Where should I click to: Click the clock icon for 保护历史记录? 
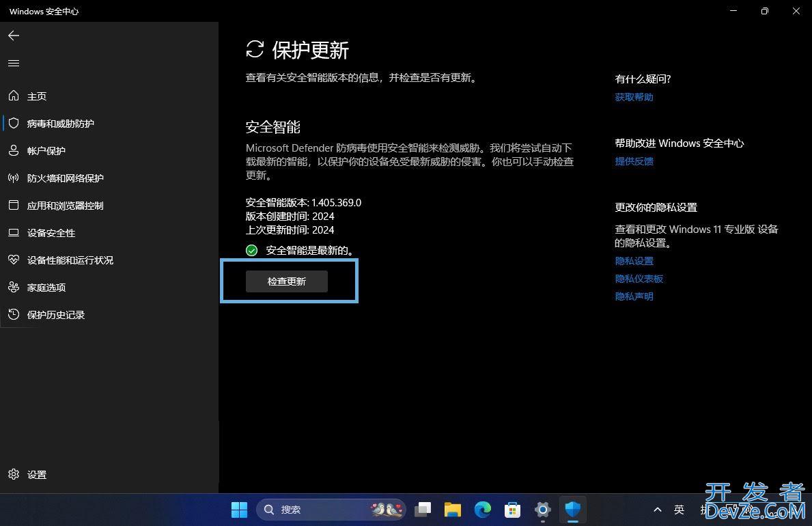pos(14,314)
